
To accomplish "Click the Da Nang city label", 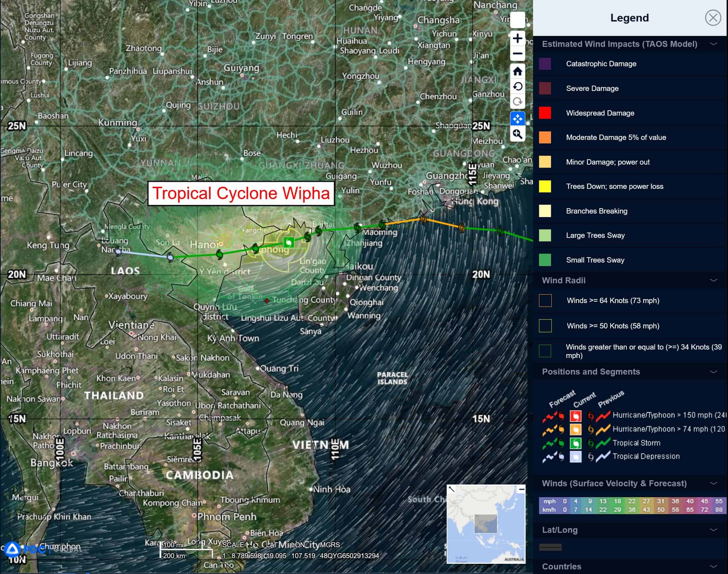I will click(286, 395).
